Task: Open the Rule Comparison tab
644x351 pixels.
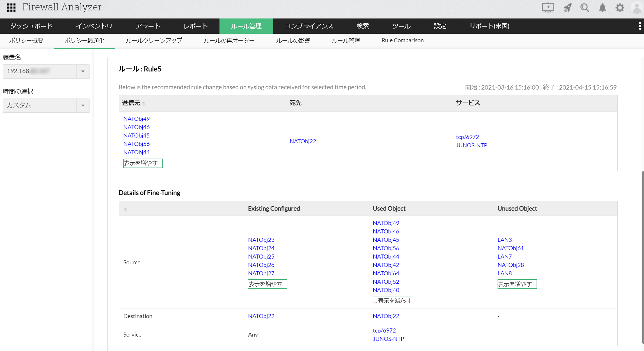Action: point(402,40)
